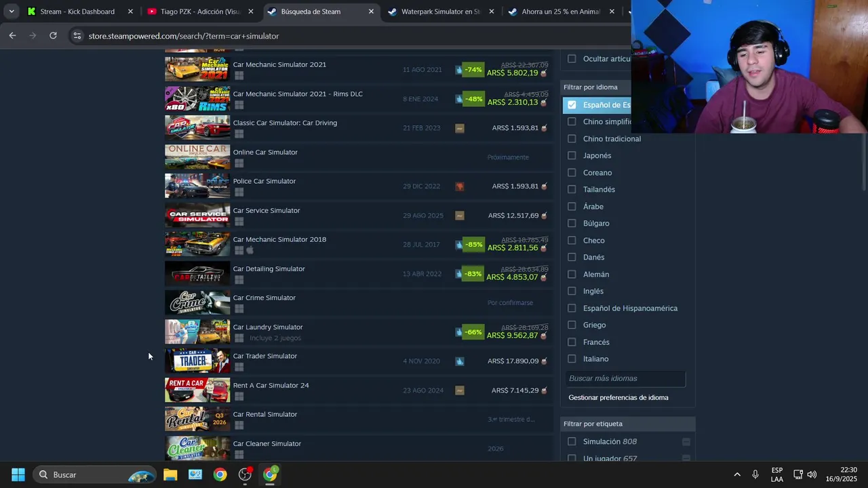Click Car Laundry Simulator title
This screenshot has height=488, width=868.
268,327
